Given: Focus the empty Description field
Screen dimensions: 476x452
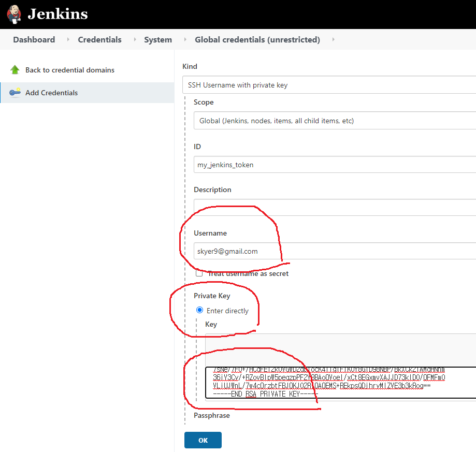Looking at the screenshot, I should click(335, 208).
